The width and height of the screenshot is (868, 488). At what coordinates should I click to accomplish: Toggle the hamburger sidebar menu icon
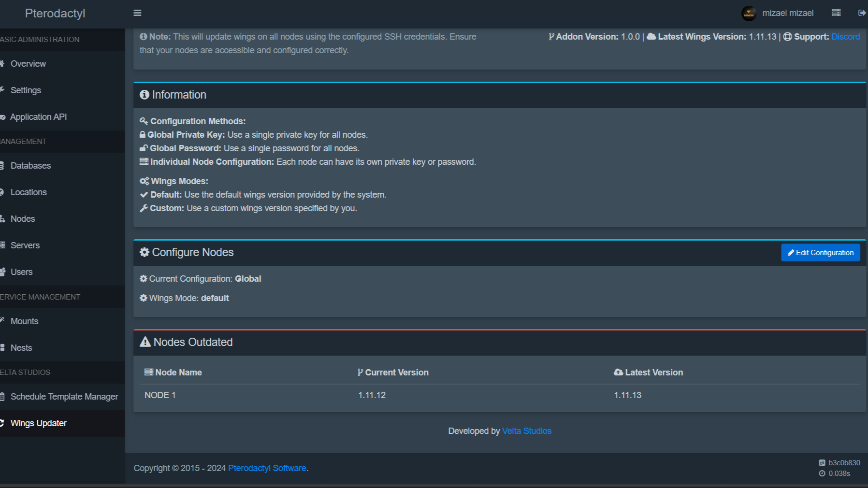tap(137, 13)
